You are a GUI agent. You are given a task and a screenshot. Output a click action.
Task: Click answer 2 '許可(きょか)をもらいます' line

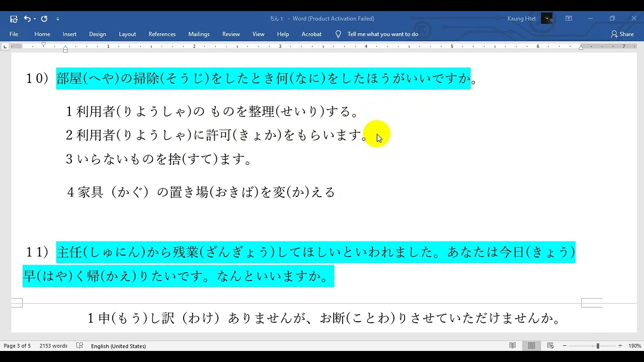[216, 135]
